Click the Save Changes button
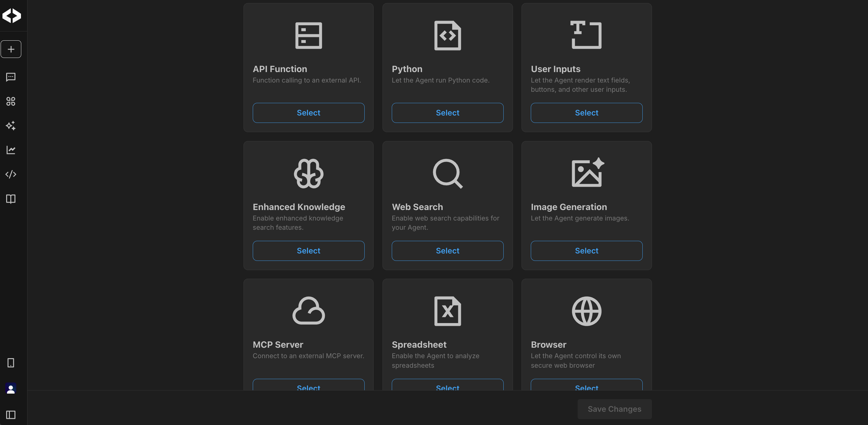Screen dimensions: 868x425 [614, 409]
